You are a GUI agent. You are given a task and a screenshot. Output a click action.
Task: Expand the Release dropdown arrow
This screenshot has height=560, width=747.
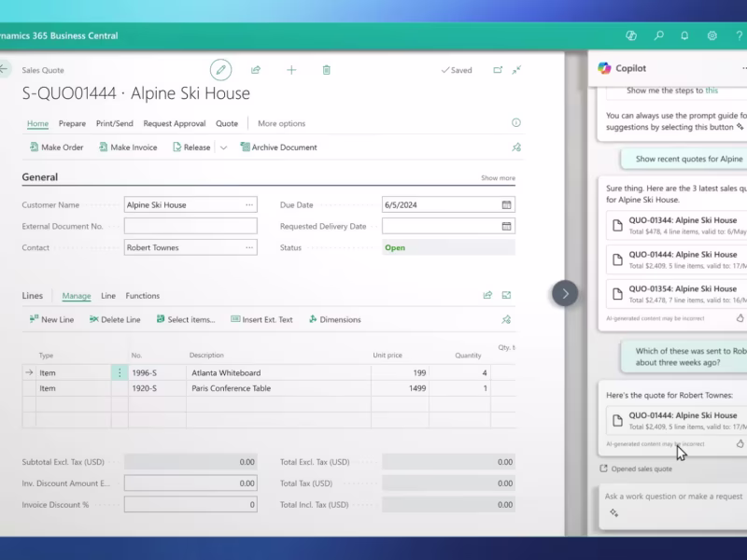pos(223,147)
